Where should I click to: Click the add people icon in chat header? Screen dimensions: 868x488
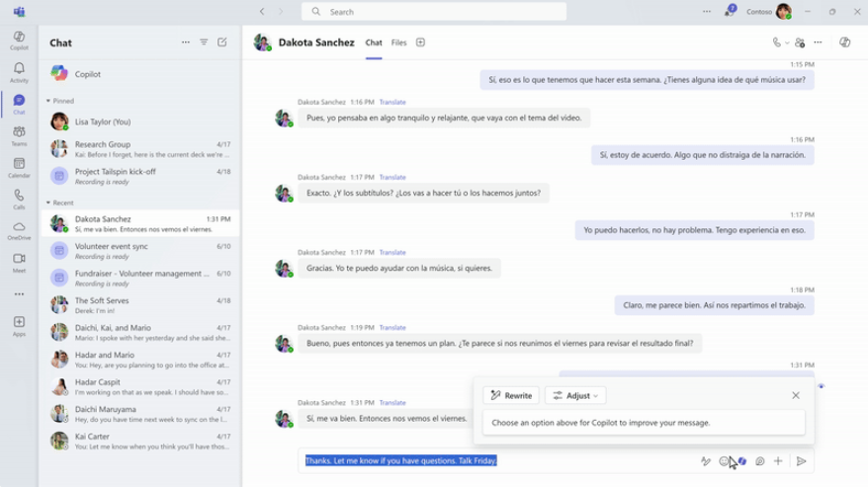tap(800, 42)
